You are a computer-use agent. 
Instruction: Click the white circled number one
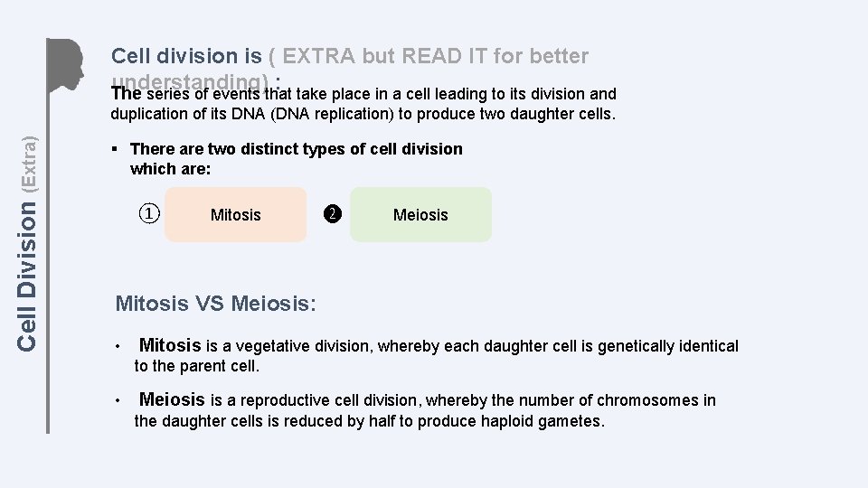coord(148,214)
